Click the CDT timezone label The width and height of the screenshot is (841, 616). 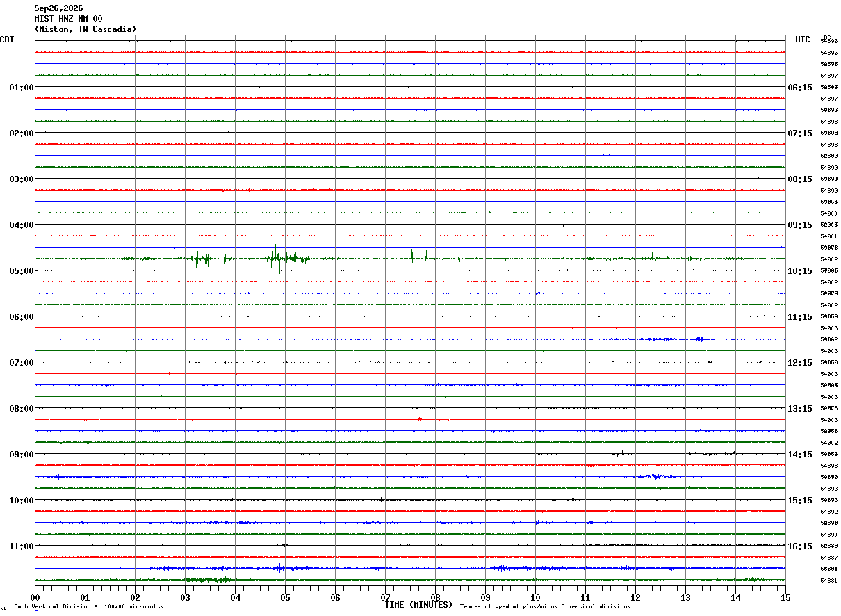click(7, 40)
